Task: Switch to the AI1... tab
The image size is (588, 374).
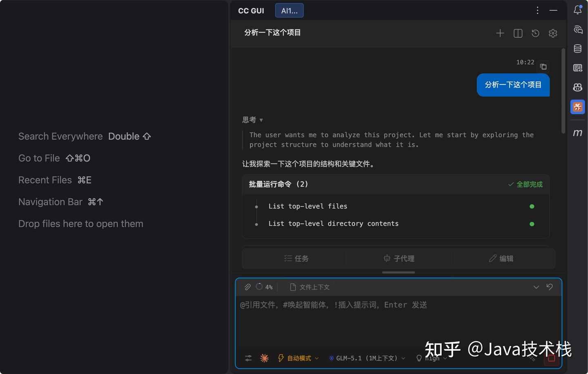Action: click(289, 11)
